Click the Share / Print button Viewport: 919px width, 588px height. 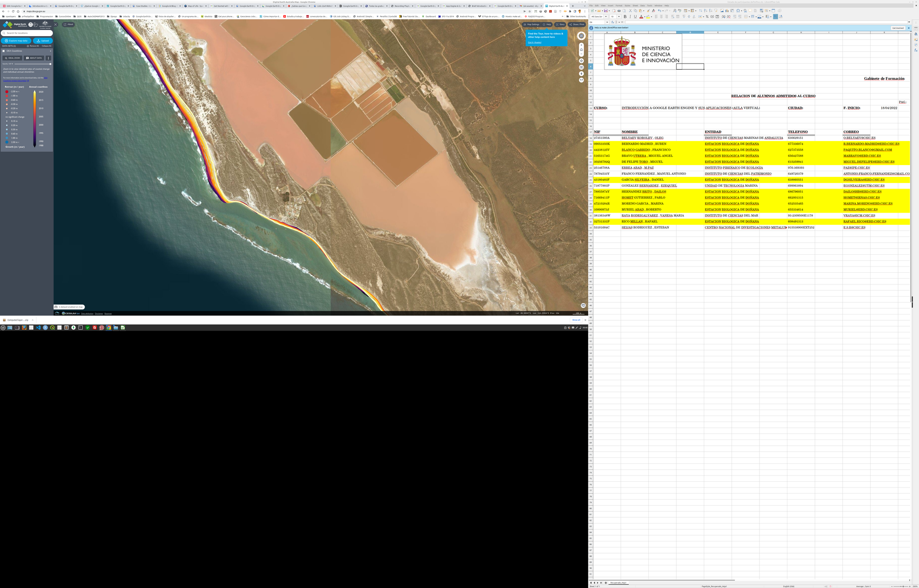tap(576, 24)
